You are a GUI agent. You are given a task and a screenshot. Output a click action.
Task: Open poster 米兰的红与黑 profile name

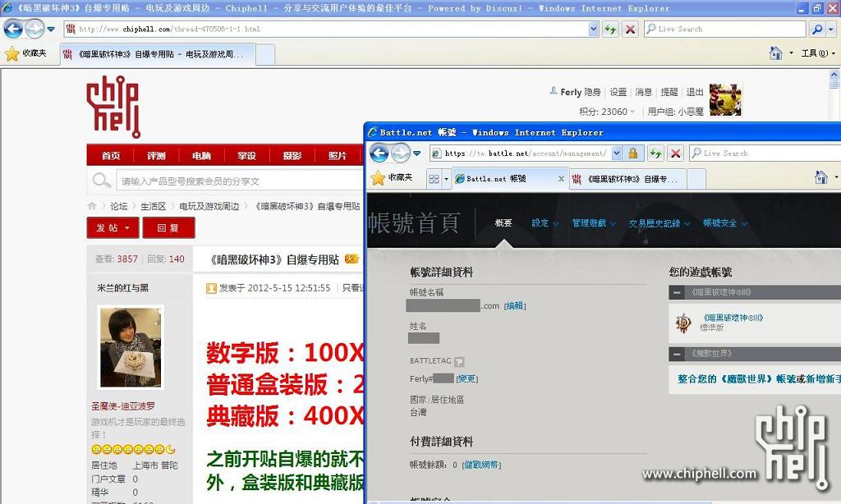(x=123, y=288)
